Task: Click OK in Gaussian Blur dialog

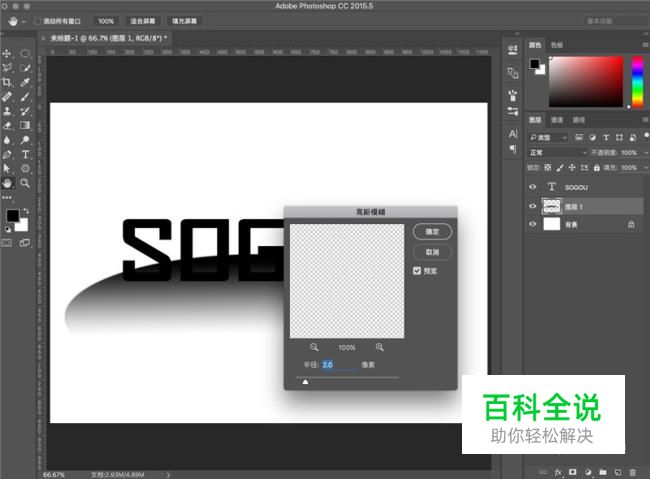Action: point(432,231)
